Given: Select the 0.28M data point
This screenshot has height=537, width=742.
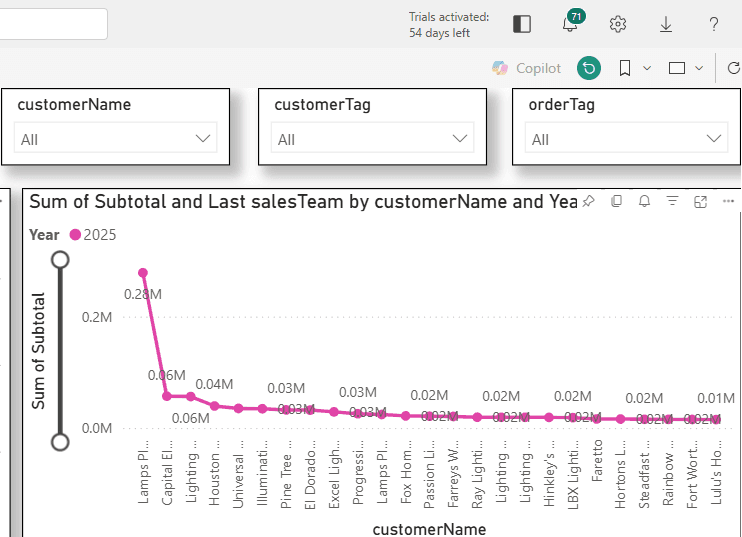Looking at the screenshot, I should (143, 273).
